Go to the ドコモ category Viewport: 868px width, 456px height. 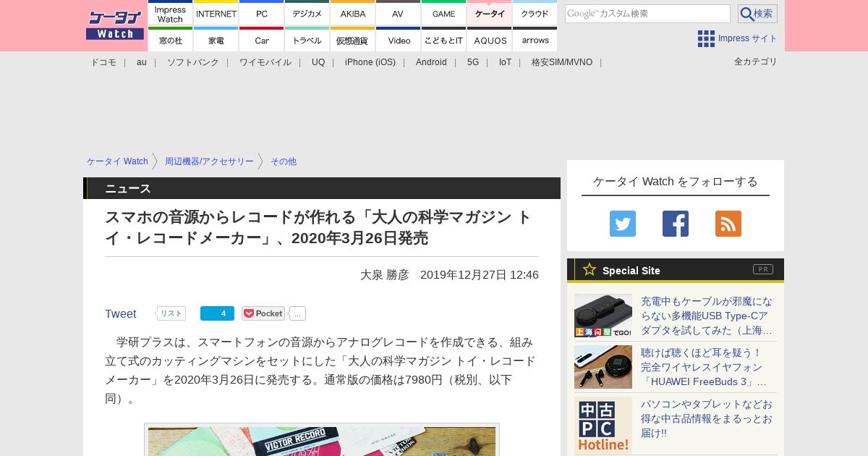pos(103,62)
